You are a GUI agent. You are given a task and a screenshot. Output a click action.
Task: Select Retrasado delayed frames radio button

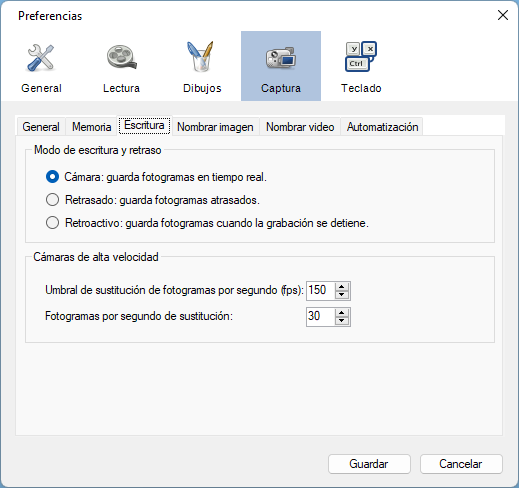[x=52, y=200]
